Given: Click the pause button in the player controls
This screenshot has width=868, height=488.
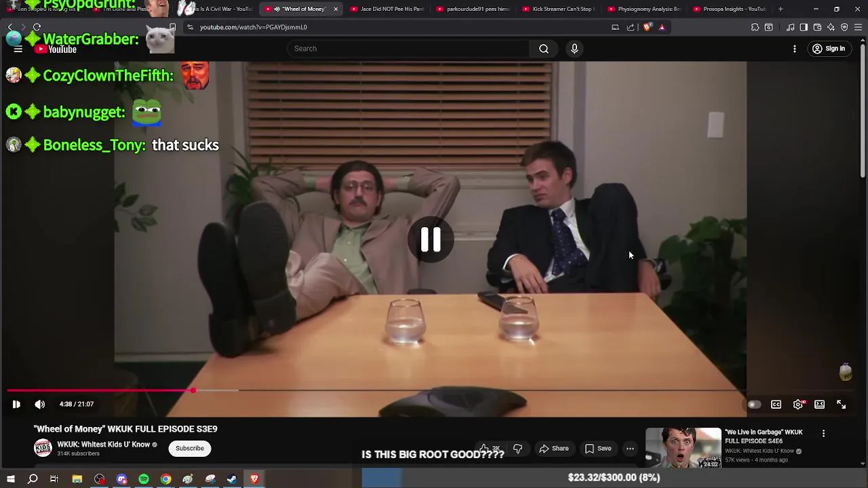Looking at the screenshot, I should pyautogui.click(x=16, y=404).
